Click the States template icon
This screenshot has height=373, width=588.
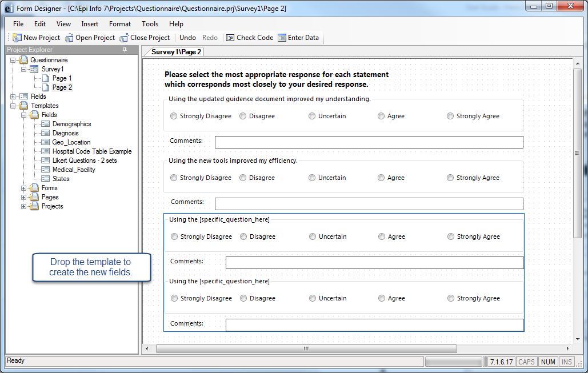[x=45, y=179]
